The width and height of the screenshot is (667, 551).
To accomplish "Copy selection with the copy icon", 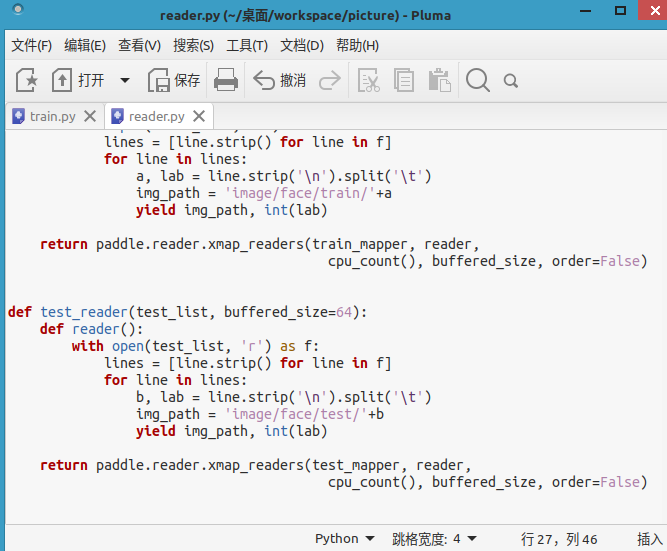I will (x=403, y=80).
